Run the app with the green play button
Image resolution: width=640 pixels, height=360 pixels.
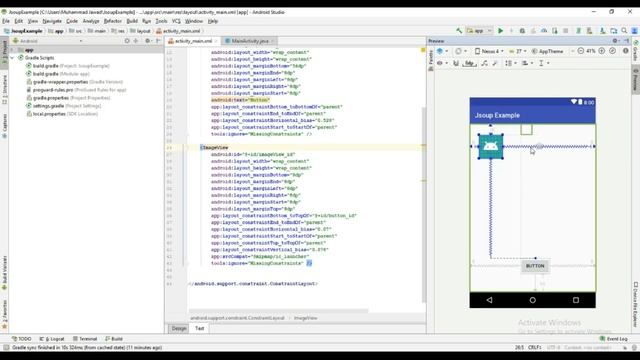(x=500, y=31)
